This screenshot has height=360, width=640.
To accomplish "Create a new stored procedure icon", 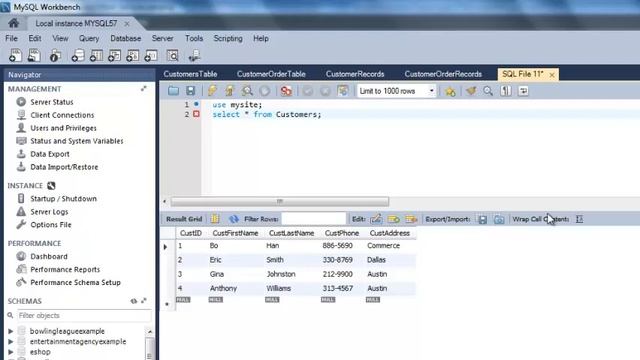I will coord(132,56).
